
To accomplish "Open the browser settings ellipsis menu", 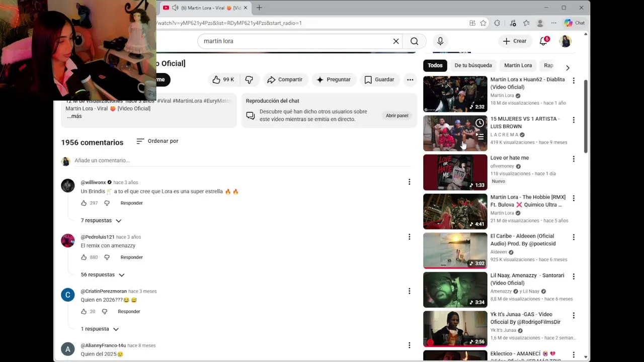I will pos(554,23).
